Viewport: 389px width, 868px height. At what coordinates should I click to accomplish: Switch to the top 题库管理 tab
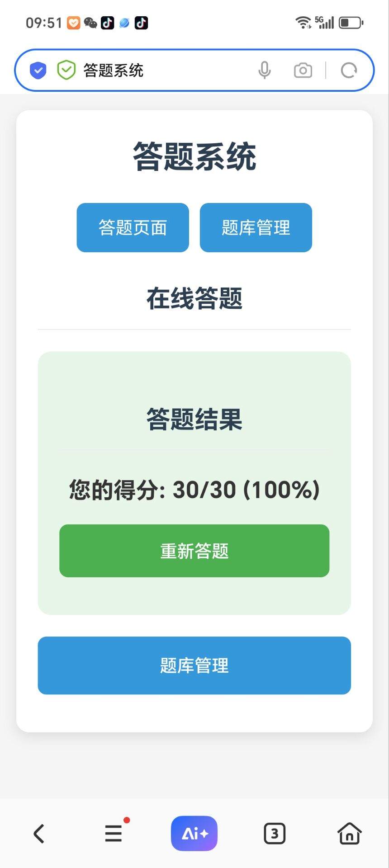click(256, 227)
